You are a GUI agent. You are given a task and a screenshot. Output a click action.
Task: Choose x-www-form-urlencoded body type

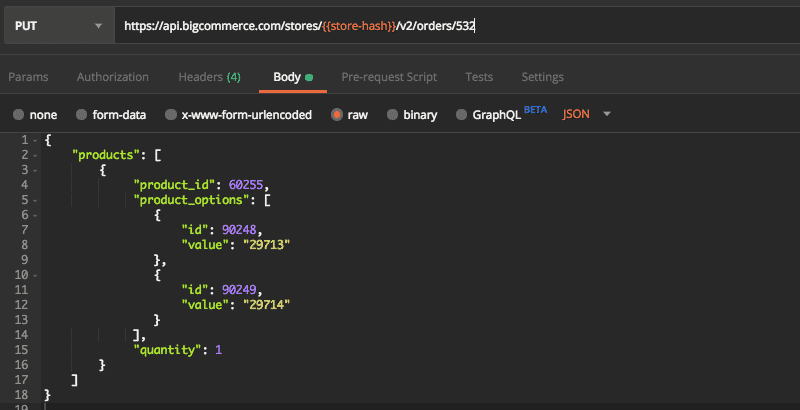coord(171,115)
